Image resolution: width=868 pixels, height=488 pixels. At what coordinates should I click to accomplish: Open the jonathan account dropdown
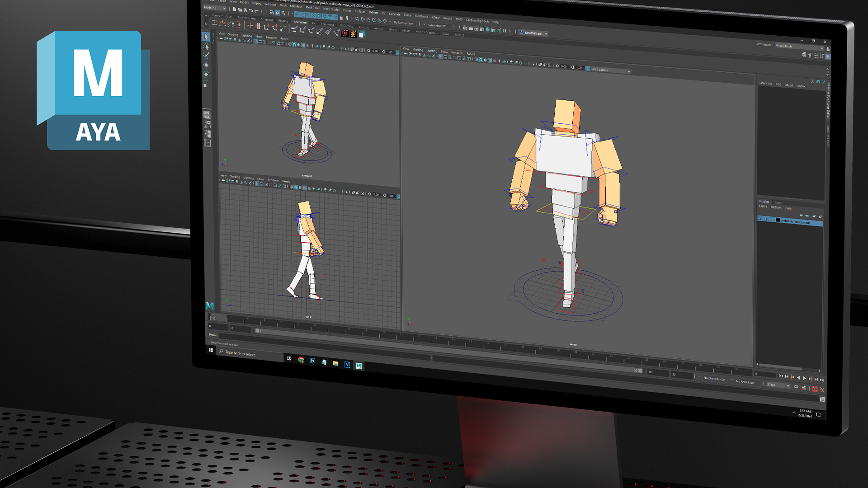pos(534,33)
